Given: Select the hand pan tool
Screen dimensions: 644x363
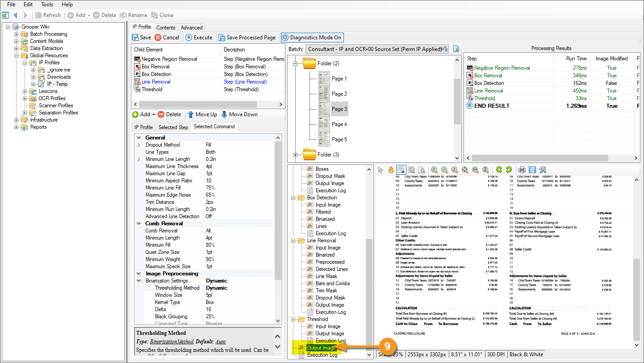Looking at the screenshot, I should coord(391,170).
